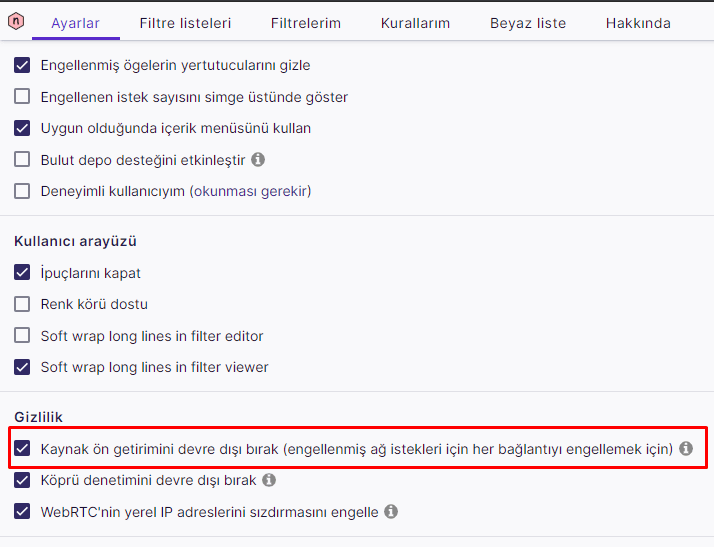Click info icon beside Bulut depo desteğini etkinleştir

pos(258,159)
